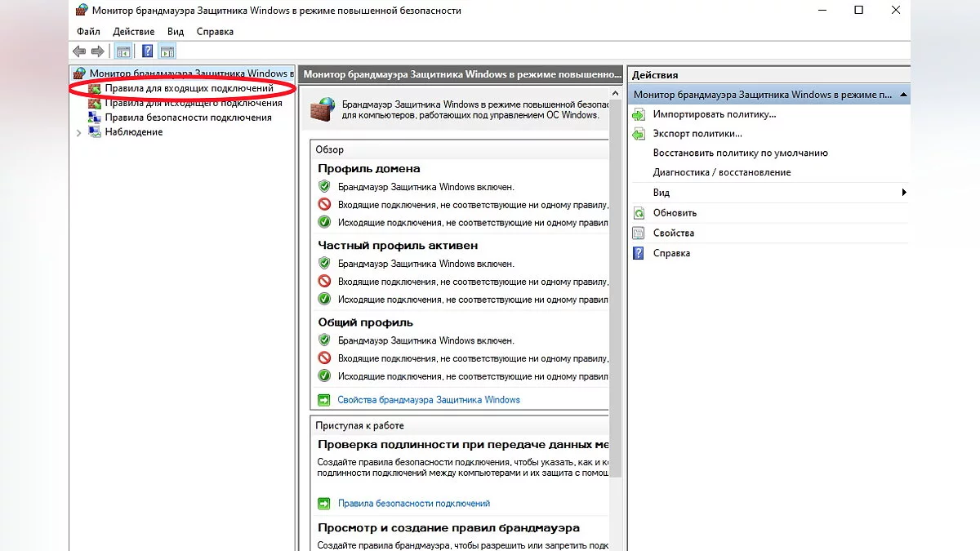Click the Back arrow toolbar icon
Viewport: 980px width, 551px height.
79,51
